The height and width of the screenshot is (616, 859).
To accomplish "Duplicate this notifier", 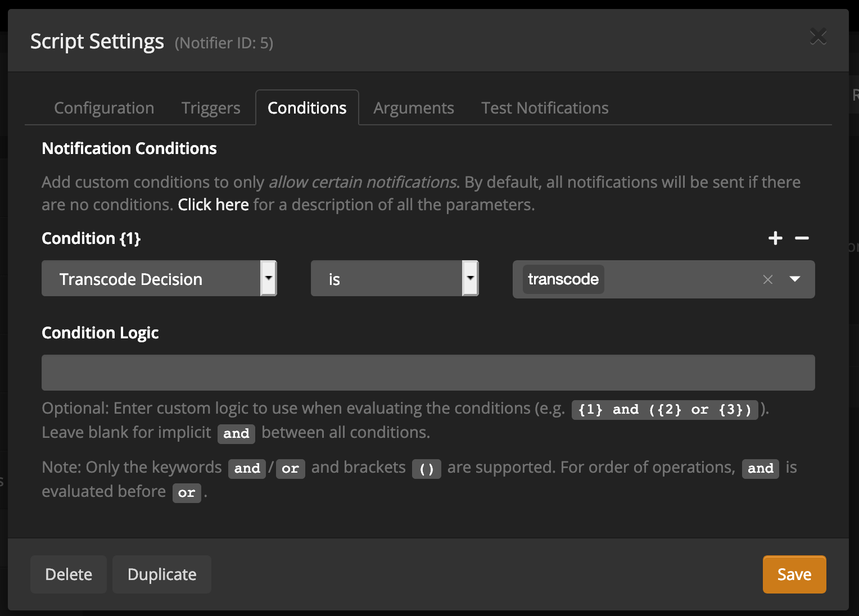I will coord(161,574).
